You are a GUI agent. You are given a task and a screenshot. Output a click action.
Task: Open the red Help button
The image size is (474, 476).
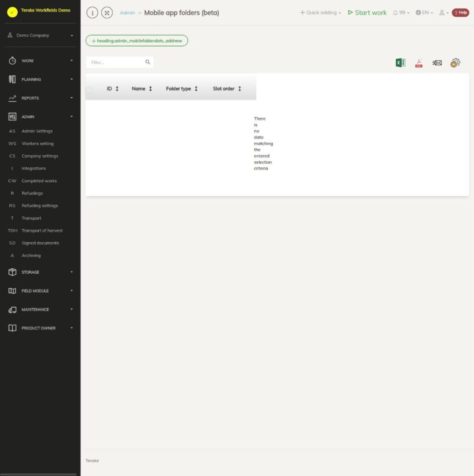[x=461, y=13]
